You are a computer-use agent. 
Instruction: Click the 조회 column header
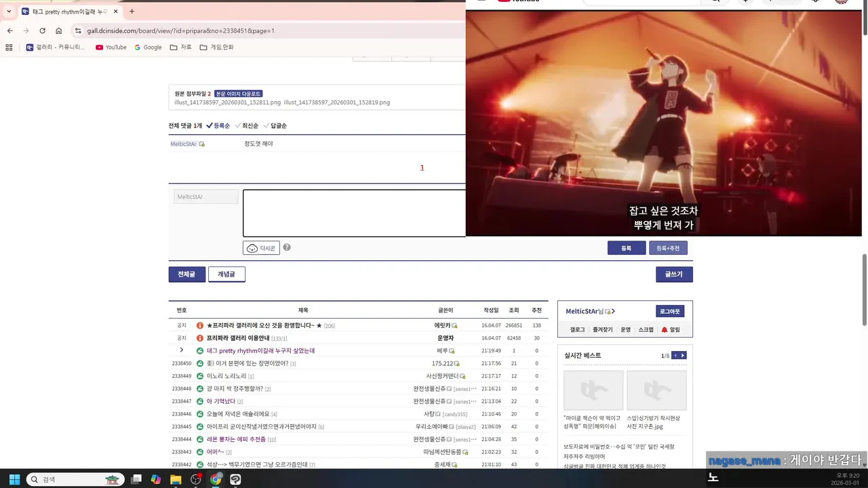(x=514, y=310)
